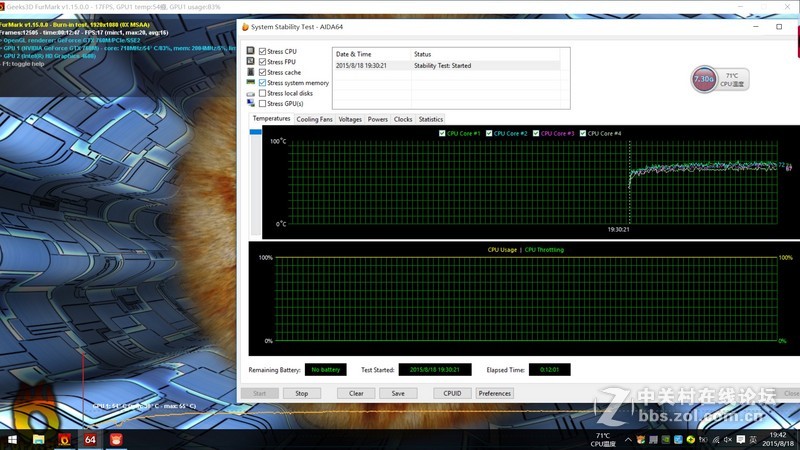Image resolution: width=800 pixels, height=450 pixels.
Task: Toggle the CPU Core #2 graph checkbox
Action: pyautogui.click(x=489, y=133)
